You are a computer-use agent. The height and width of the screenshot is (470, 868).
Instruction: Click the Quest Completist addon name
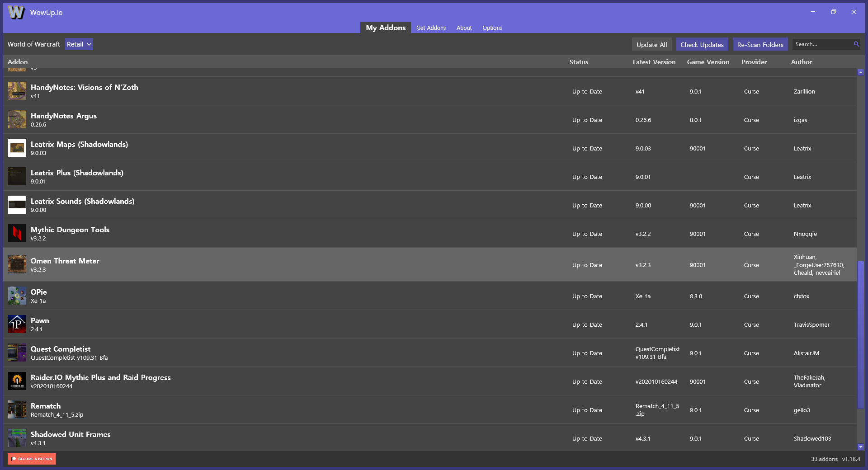61,349
